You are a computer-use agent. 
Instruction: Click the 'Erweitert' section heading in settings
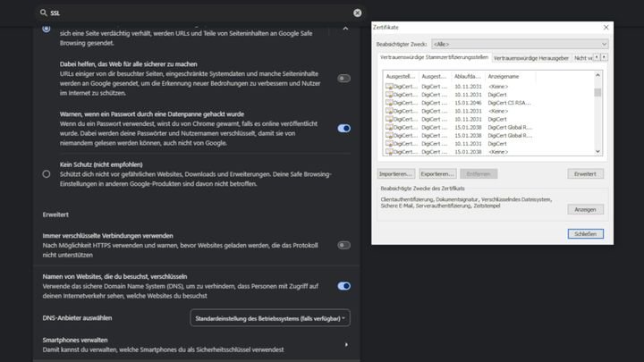coord(55,215)
